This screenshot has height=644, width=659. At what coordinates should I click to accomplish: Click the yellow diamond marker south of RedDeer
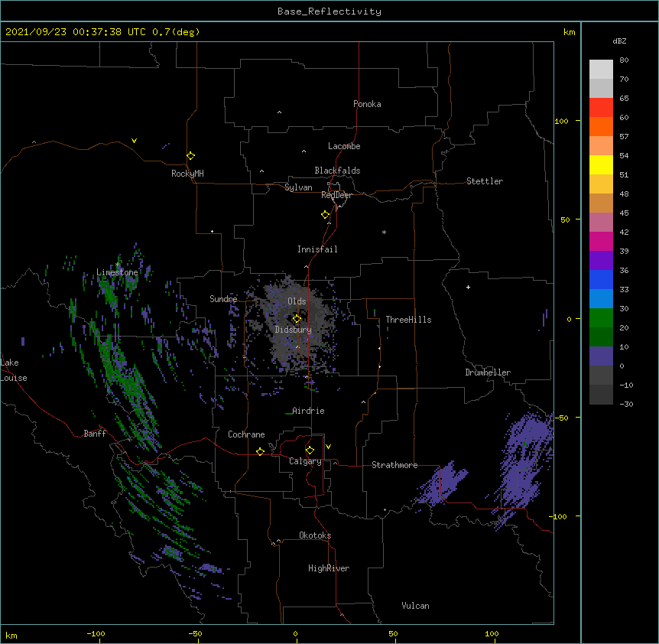click(326, 215)
